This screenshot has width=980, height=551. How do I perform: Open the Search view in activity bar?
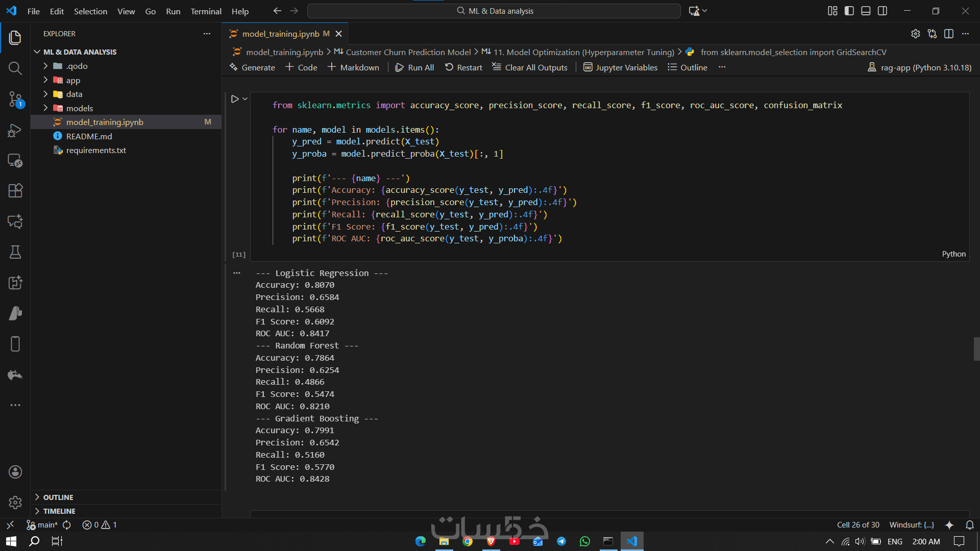(x=15, y=68)
